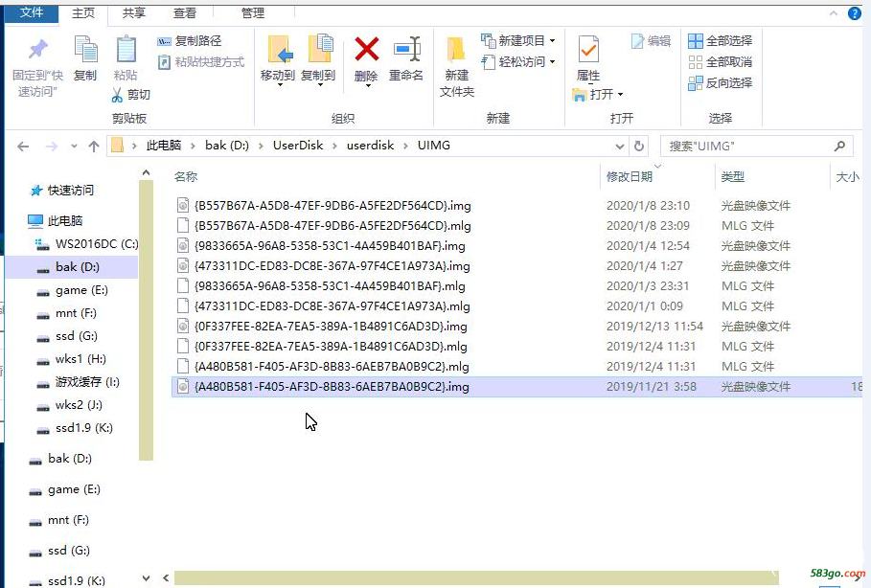Image resolution: width=871 pixels, height=588 pixels.
Task: Switch to the Home (主页) tab
Action: point(83,12)
